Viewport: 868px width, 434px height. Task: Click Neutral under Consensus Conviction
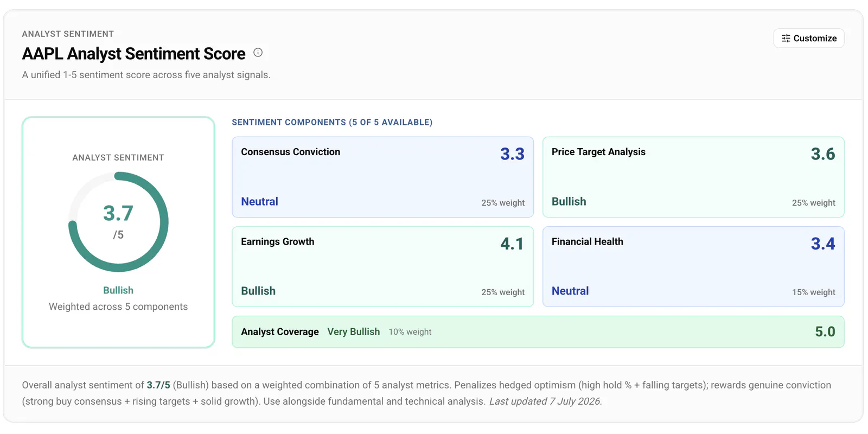[259, 201]
